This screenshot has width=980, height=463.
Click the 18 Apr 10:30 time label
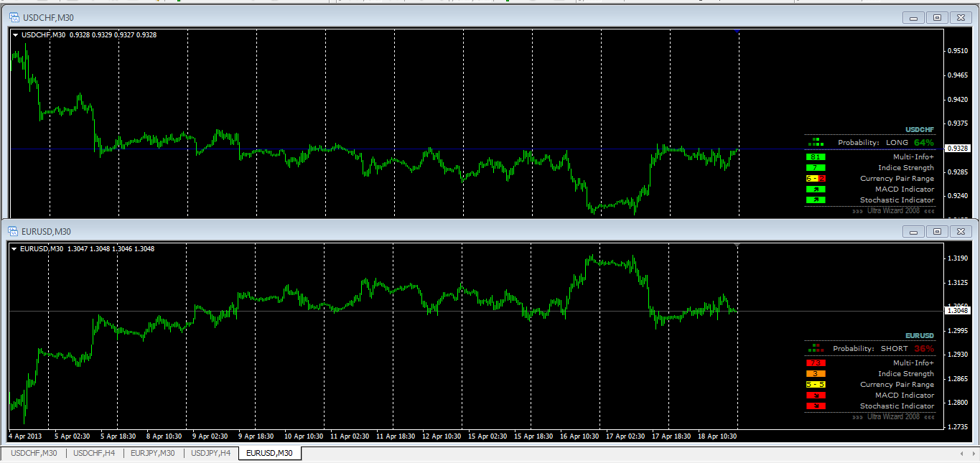(719, 436)
